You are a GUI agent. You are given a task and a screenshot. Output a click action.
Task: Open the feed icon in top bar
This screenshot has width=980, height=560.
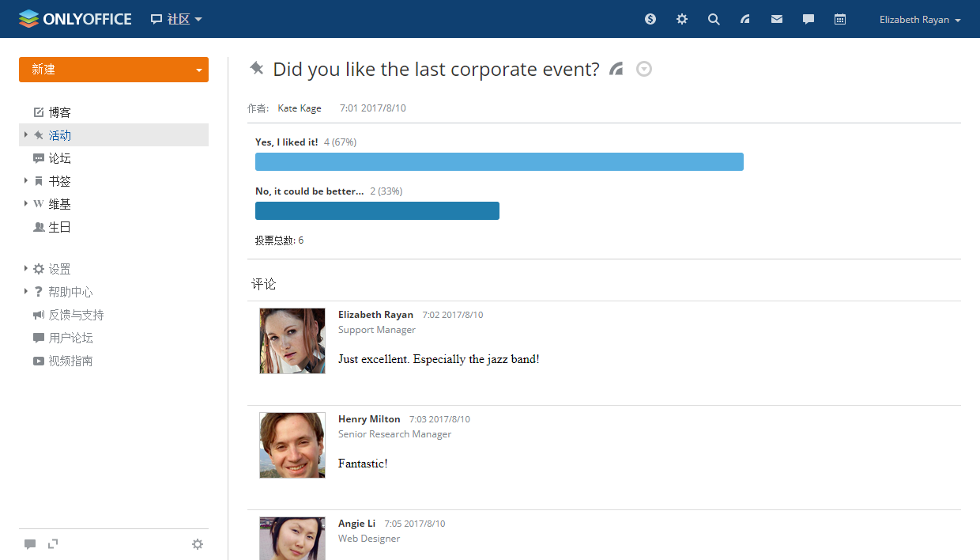click(745, 19)
